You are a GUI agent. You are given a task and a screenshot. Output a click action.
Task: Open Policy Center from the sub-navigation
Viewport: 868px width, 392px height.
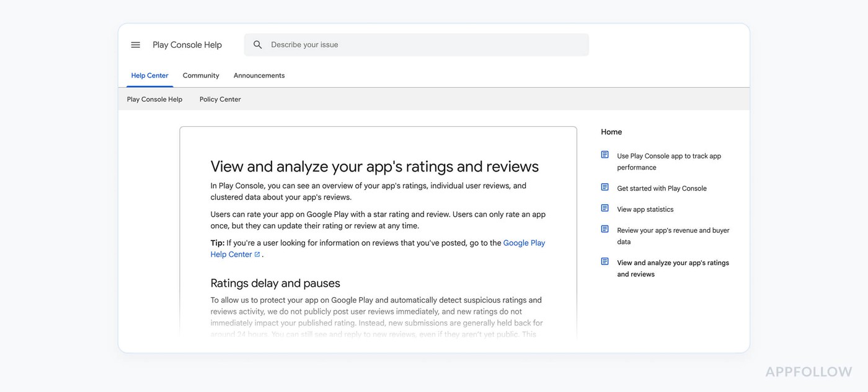point(220,99)
